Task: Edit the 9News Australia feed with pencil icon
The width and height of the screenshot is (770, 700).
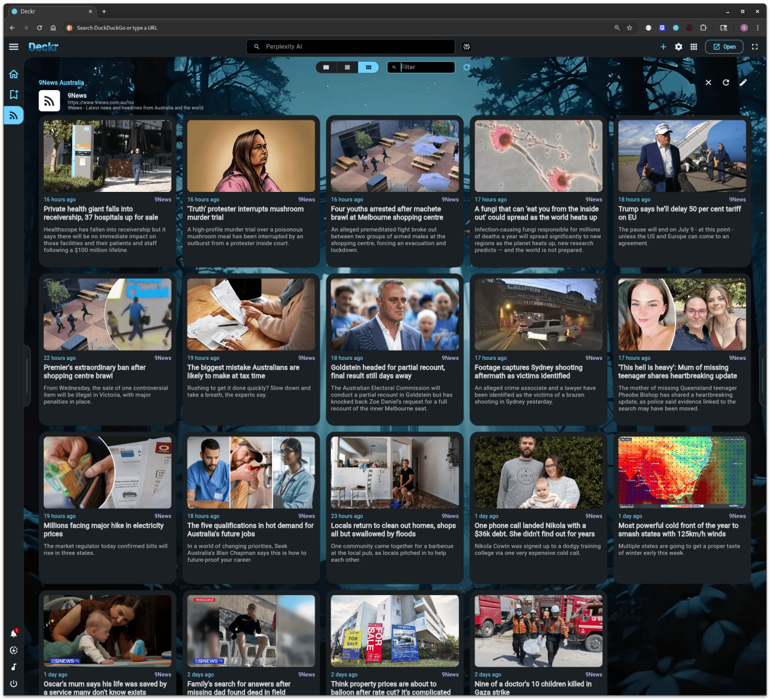Action: [x=743, y=82]
